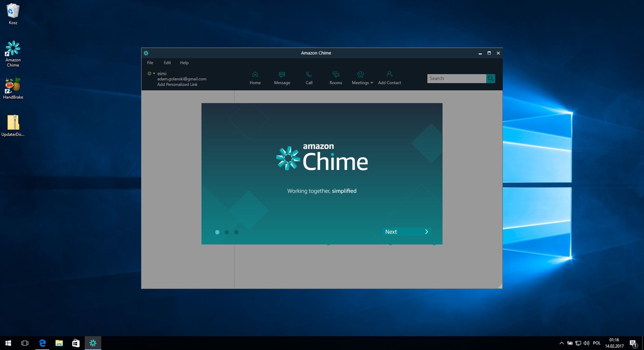
Task: Click the green presence status indicator
Action: [x=149, y=73]
